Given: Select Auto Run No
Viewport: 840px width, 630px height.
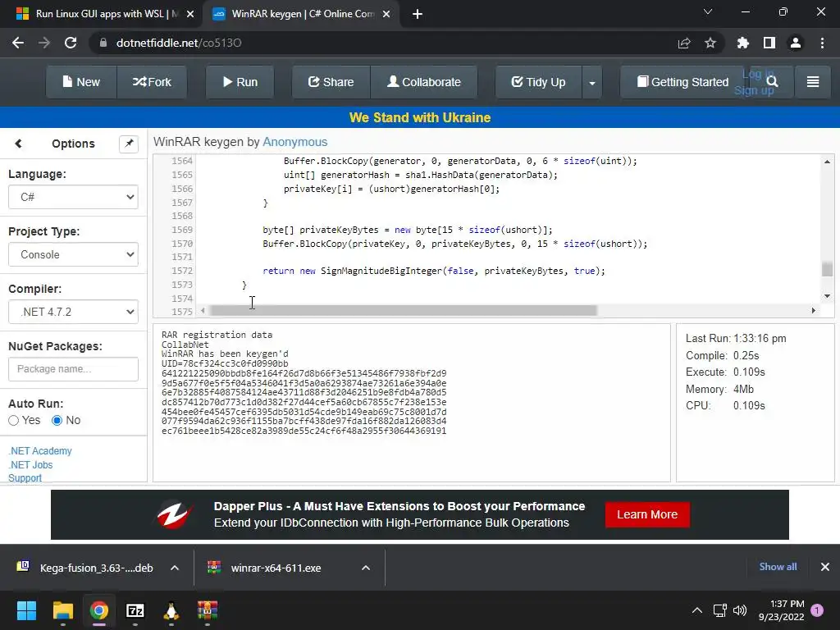Looking at the screenshot, I should 57,421.
